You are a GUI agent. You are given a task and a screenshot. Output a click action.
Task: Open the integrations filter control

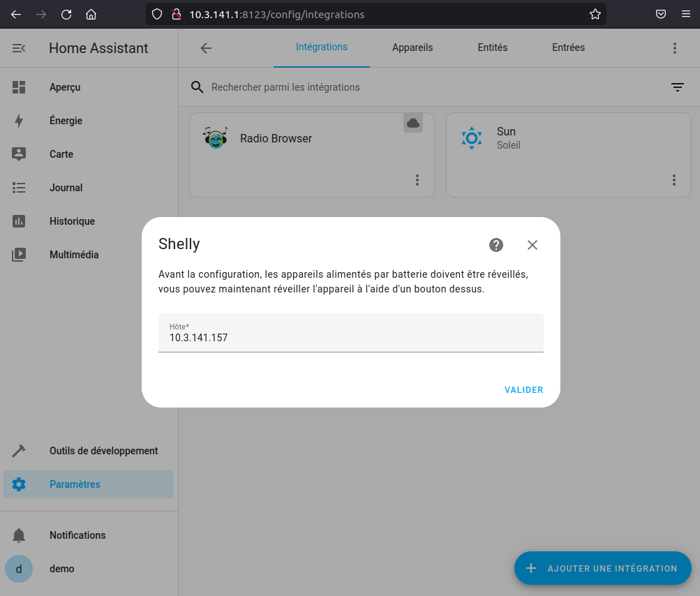pos(677,87)
